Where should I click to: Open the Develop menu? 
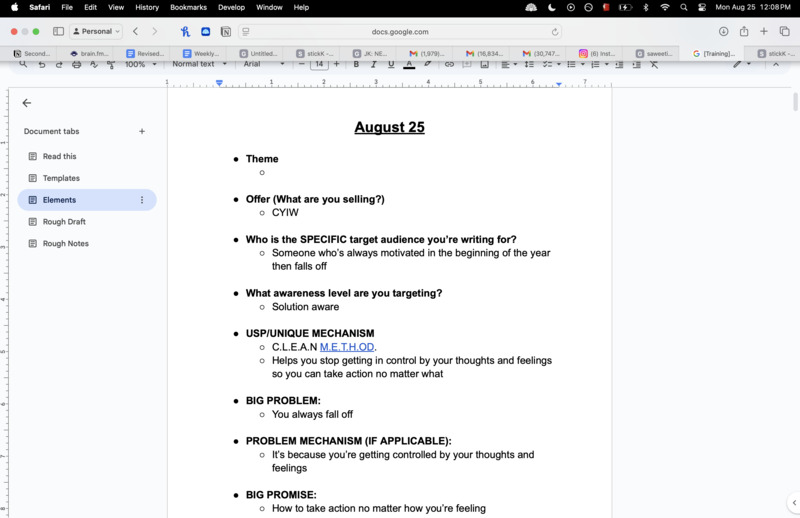pyautogui.click(x=231, y=7)
